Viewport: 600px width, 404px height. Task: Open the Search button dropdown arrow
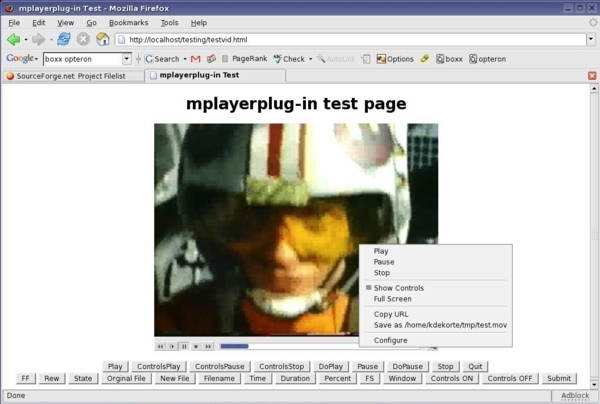click(x=185, y=59)
